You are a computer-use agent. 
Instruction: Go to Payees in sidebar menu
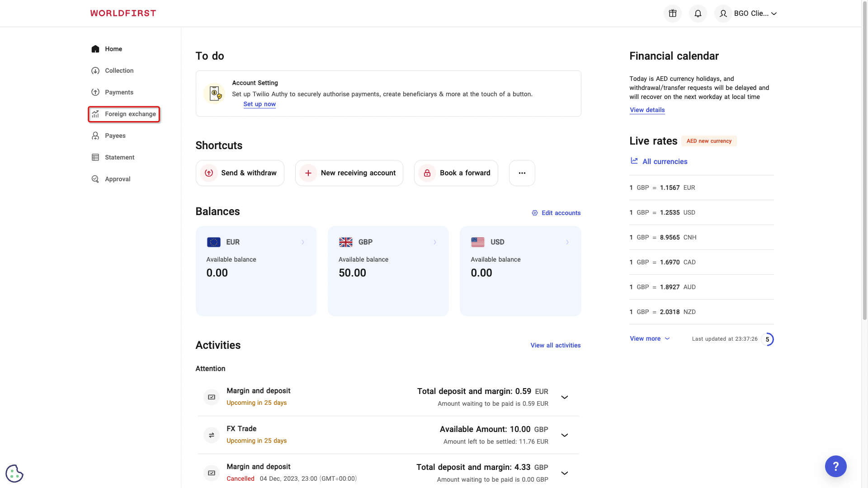(x=115, y=136)
